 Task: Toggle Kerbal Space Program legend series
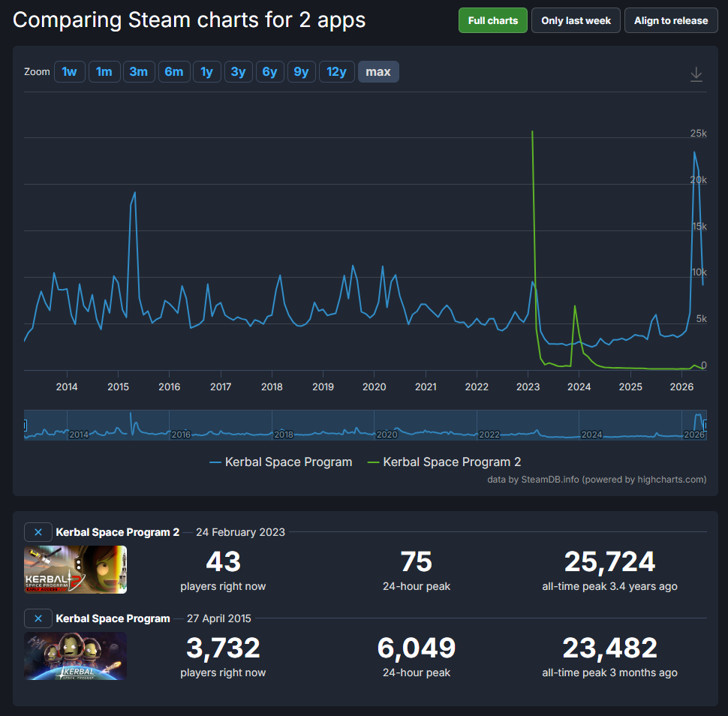point(281,462)
